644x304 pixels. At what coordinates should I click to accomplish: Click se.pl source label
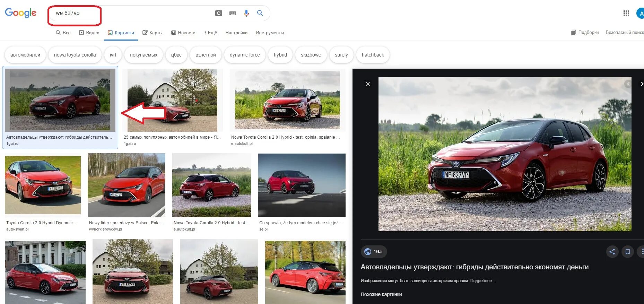click(263, 229)
